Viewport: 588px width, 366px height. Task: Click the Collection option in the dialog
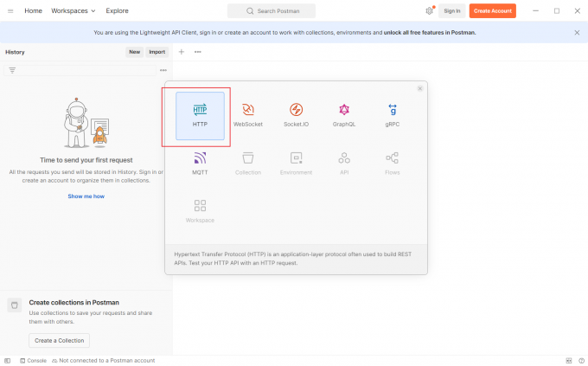pyautogui.click(x=248, y=164)
